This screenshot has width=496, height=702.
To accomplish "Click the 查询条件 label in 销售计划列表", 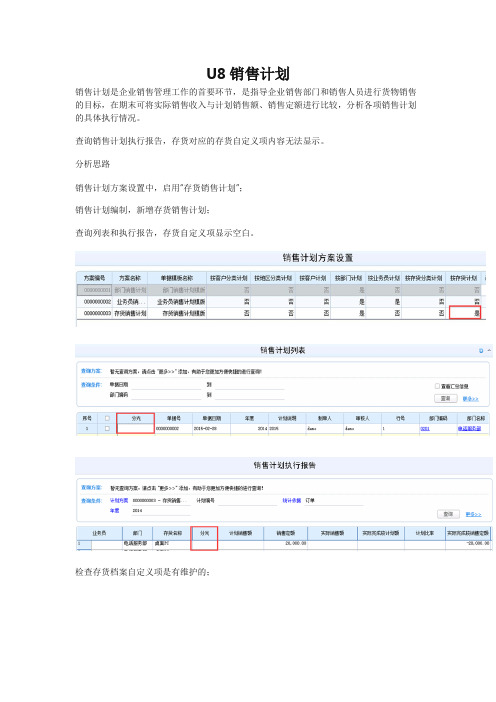I will pyautogui.click(x=91, y=385).
